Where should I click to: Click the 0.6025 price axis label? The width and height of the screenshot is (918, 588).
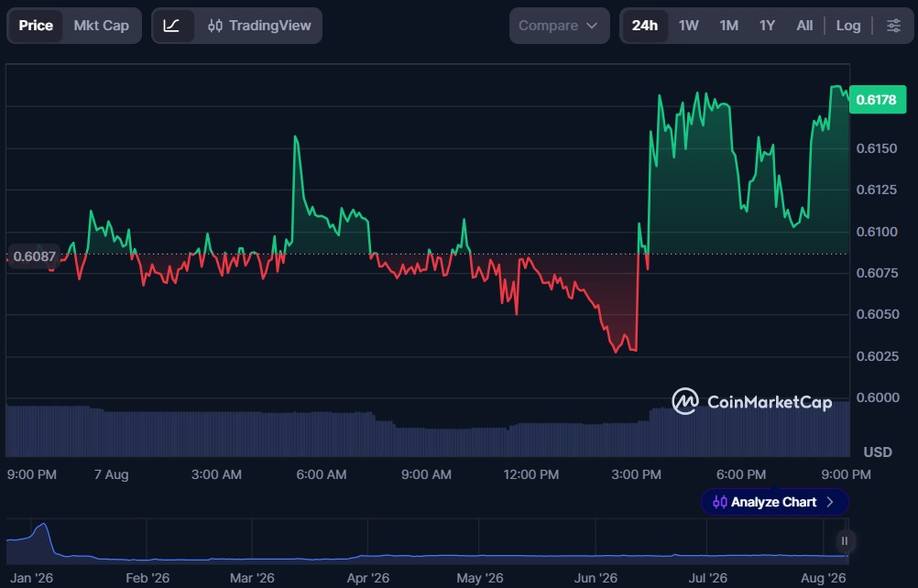coord(877,356)
